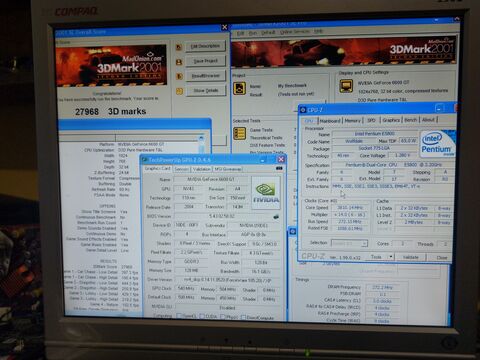Image resolution: width=480 pixels, height=360 pixels.
Task: Click the details list vertical scrollbar
Action: (201, 144)
